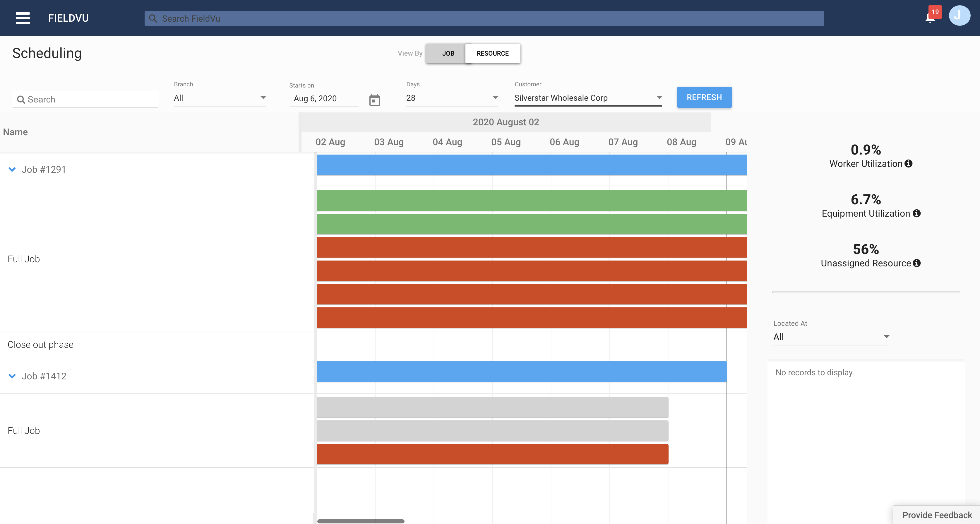Collapse Job #1291 row
Screen dimensions: 980x524
12,169
